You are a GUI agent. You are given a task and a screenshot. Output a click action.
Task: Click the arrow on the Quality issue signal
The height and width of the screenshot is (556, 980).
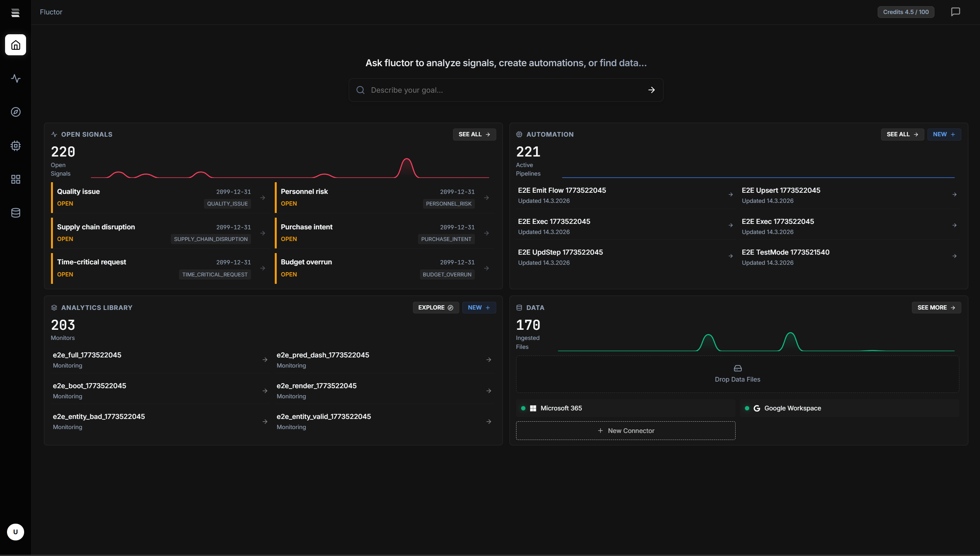click(263, 198)
